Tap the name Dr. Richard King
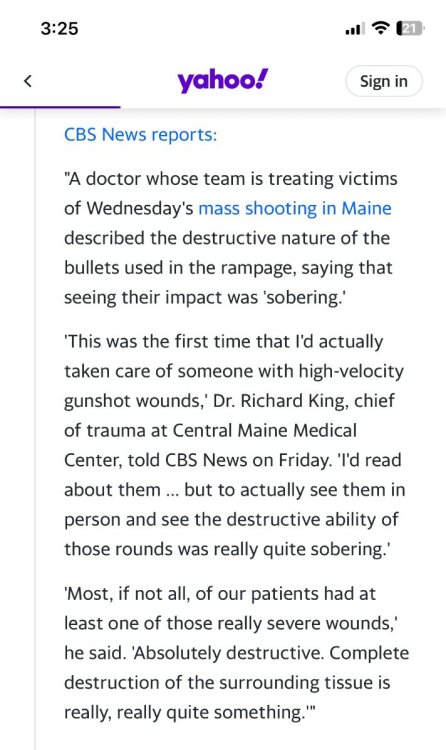This screenshot has width=446, height=750. pyautogui.click(x=281, y=401)
